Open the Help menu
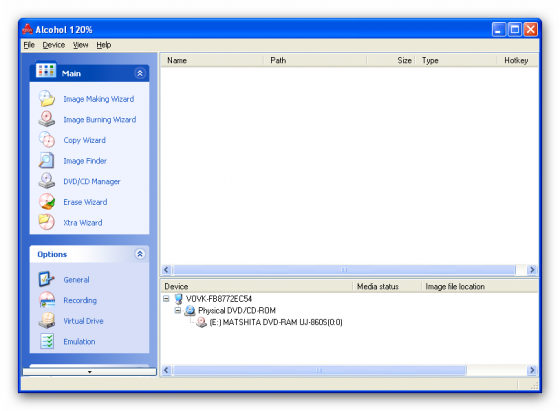The image size is (560, 411). click(104, 45)
